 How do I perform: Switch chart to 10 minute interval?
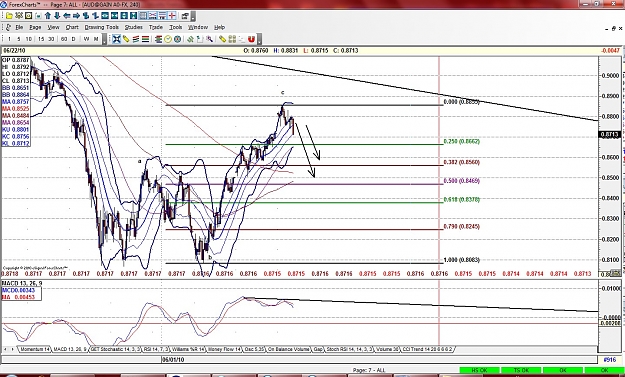29,39
